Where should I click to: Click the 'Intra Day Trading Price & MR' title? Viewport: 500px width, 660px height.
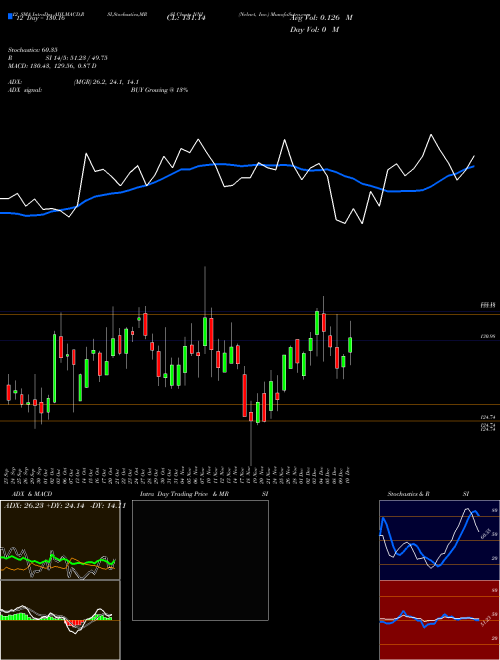pyautogui.click(x=184, y=494)
